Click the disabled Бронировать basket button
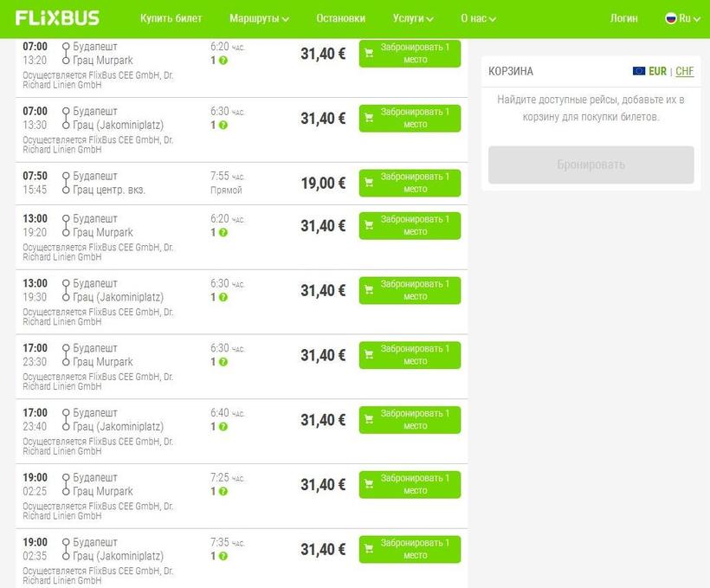710x588 pixels. tap(591, 165)
